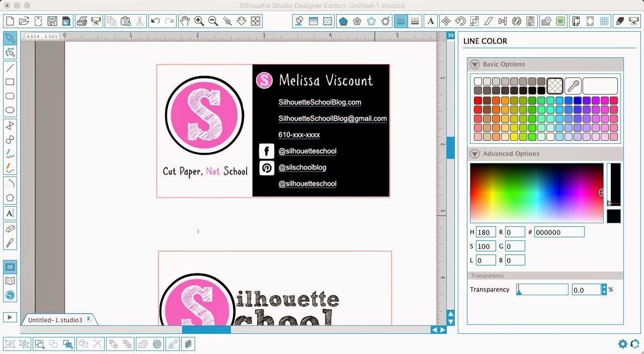Click the luminance vertical slider bar
The height and width of the screenshot is (354, 644).
(614, 184)
